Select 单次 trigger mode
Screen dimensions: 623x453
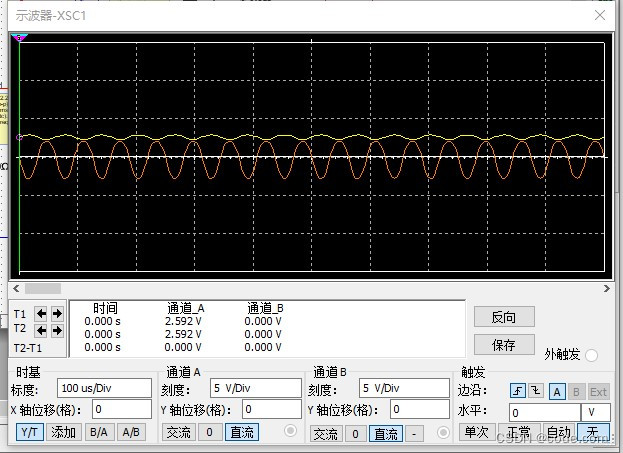coord(477,432)
